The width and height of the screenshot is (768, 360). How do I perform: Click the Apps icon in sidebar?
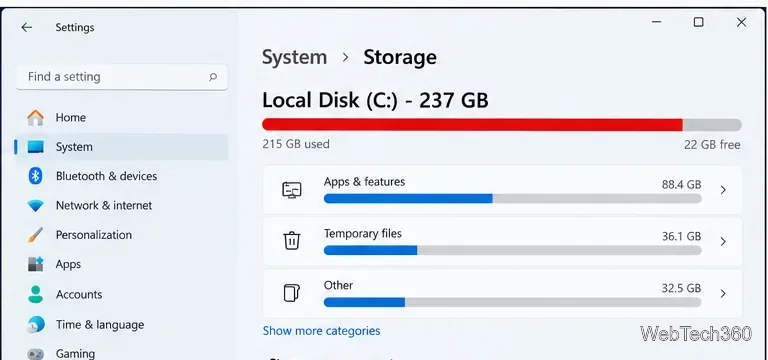click(35, 264)
